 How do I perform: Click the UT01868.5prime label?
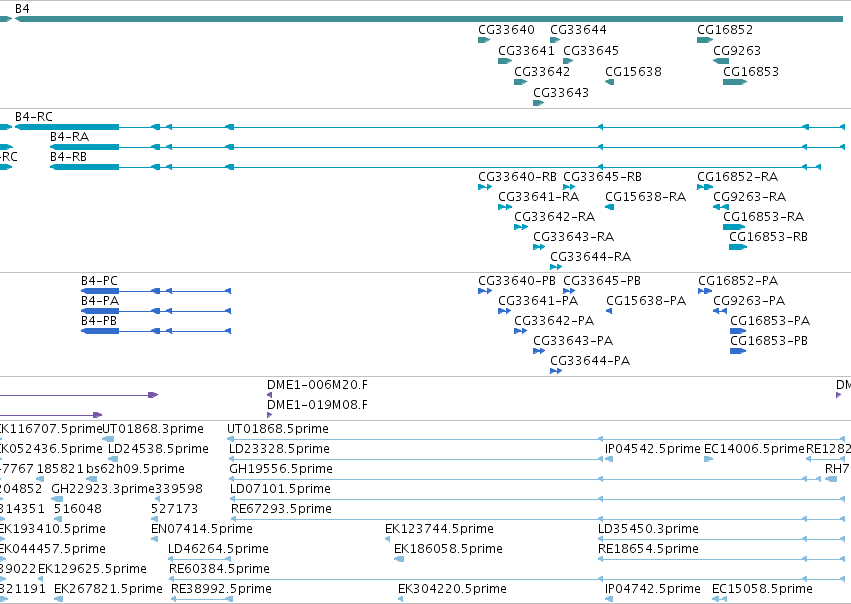(x=278, y=429)
